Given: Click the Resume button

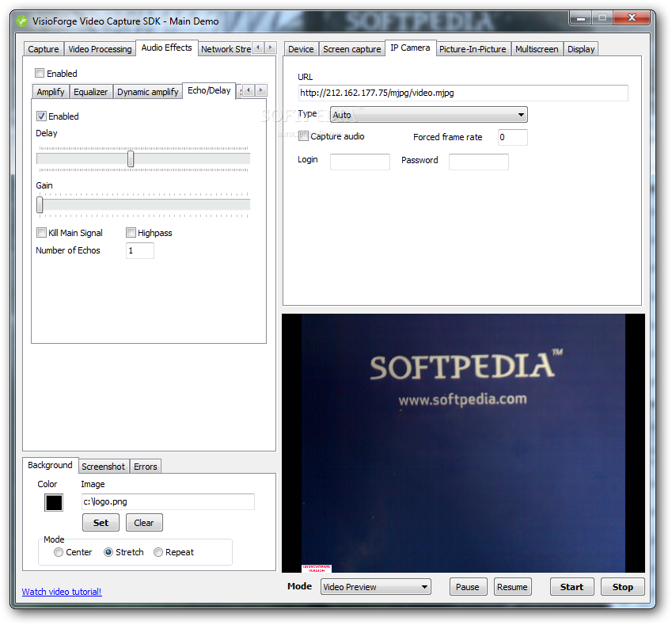Looking at the screenshot, I should coord(513,587).
